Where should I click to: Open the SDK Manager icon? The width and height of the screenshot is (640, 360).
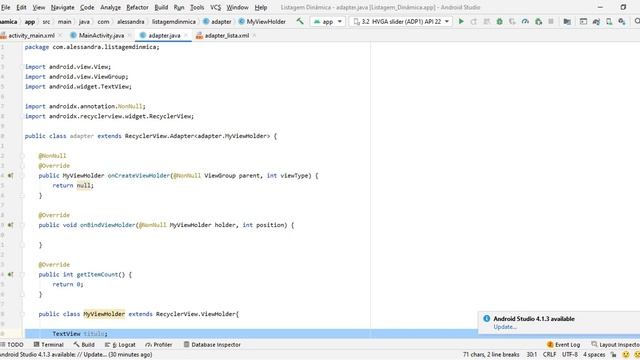pyautogui.click(x=622, y=21)
